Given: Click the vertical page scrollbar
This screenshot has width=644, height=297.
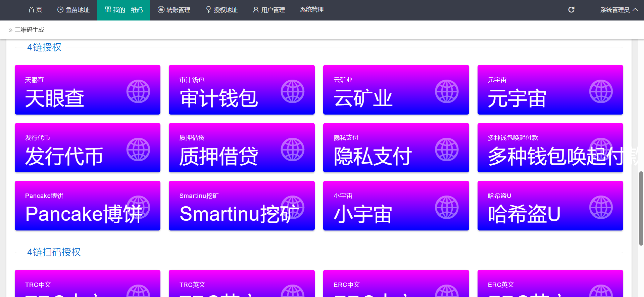Looking at the screenshot, I should tap(641, 208).
